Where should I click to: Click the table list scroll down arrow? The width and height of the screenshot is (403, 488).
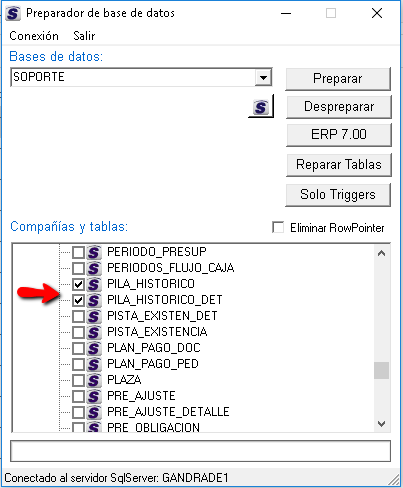(x=382, y=424)
